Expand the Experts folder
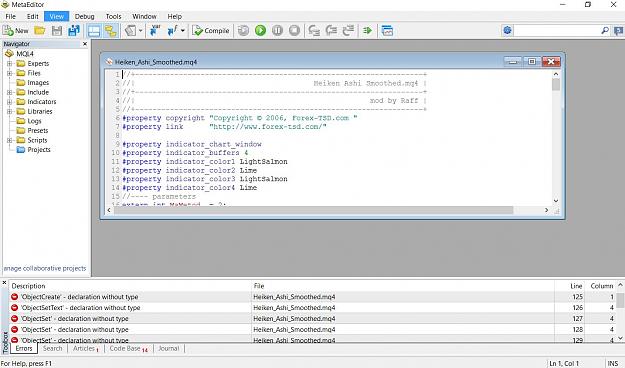Image resolution: width=625 pixels, height=368 pixels. pyautogui.click(x=10, y=63)
